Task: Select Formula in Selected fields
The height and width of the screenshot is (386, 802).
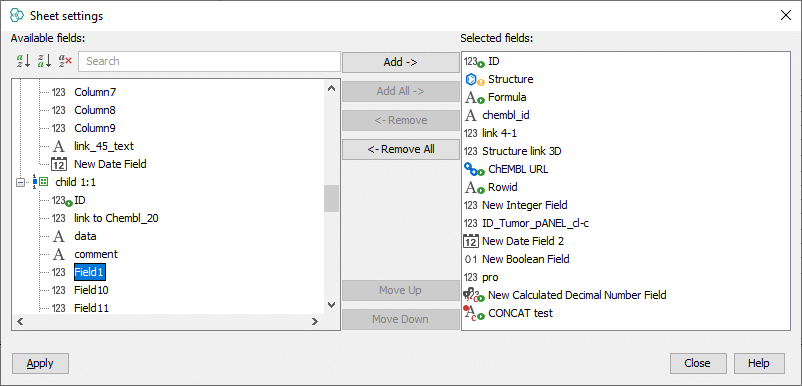Action: coord(507,97)
